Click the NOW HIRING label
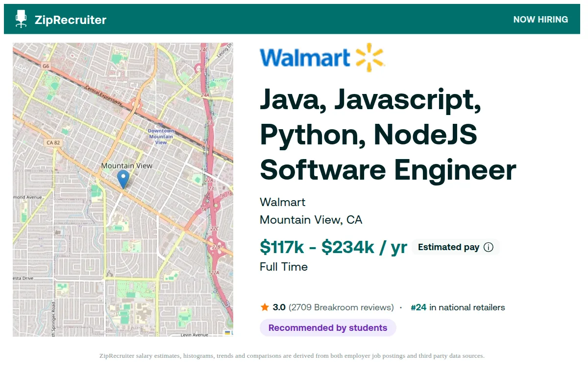 (x=540, y=20)
